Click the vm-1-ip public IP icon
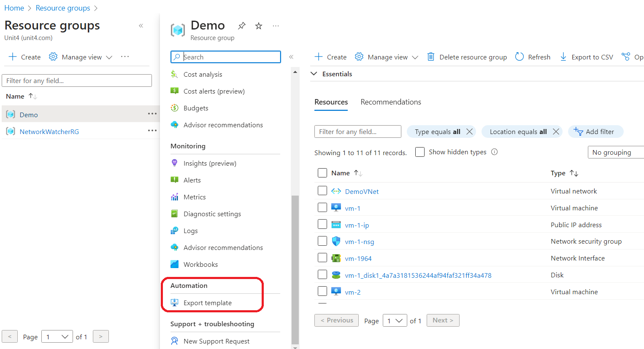Screen dimensions: 644x349 336,225
